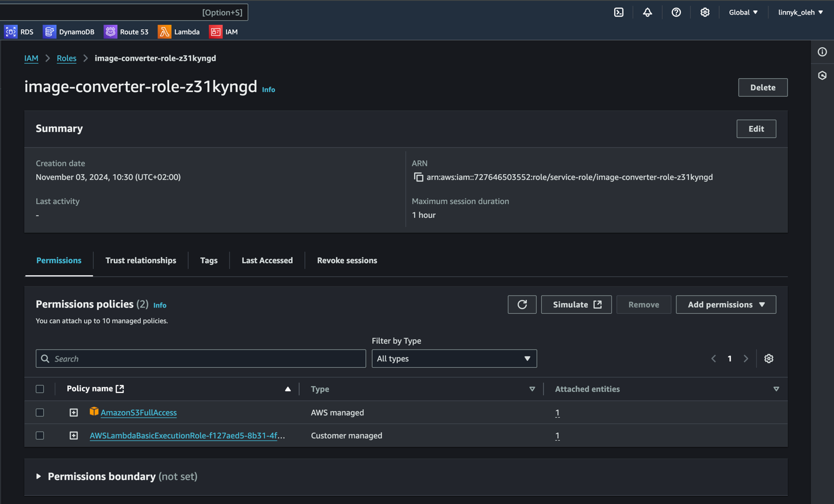Click the '1 hour' session duration value
This screenshot has height=504, width=834.
click(x=424, y=215)
